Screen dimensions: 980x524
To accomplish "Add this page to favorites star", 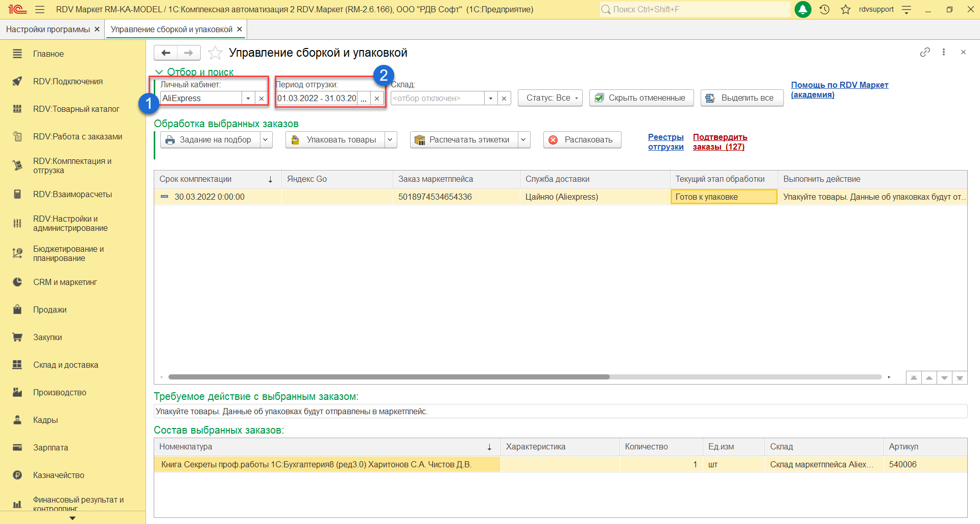I will coord(215,53).
